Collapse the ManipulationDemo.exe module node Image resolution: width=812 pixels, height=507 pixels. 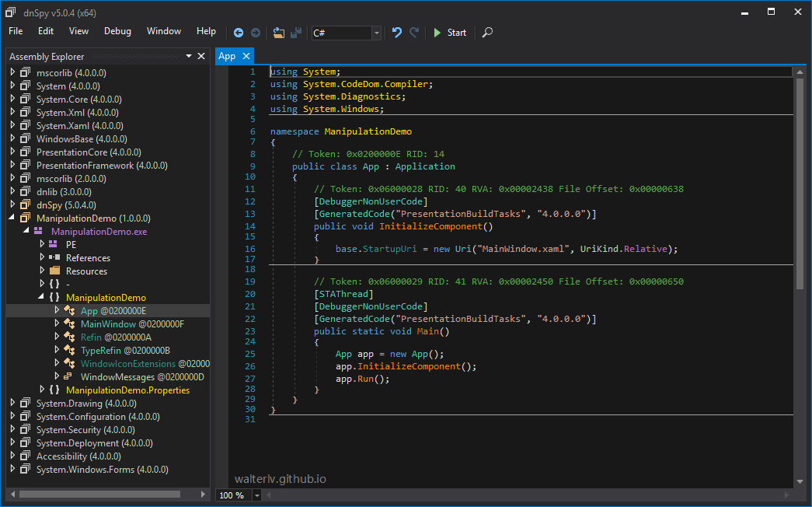26,231
